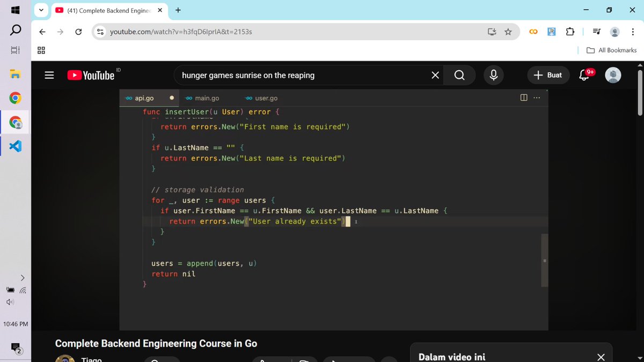Click the send-to-device icon in the address bar
Image resolution: width=644 pixels, height=362 pixels.
[492, 32]
